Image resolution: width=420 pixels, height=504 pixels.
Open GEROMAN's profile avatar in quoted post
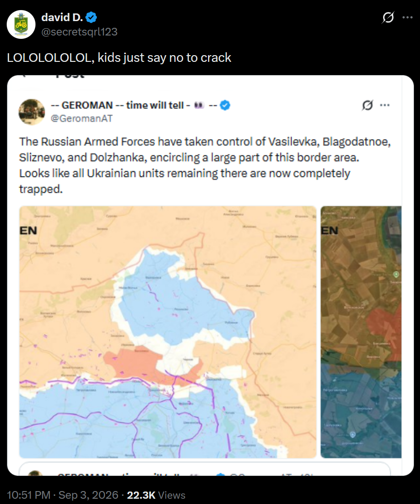coord(32,112)
